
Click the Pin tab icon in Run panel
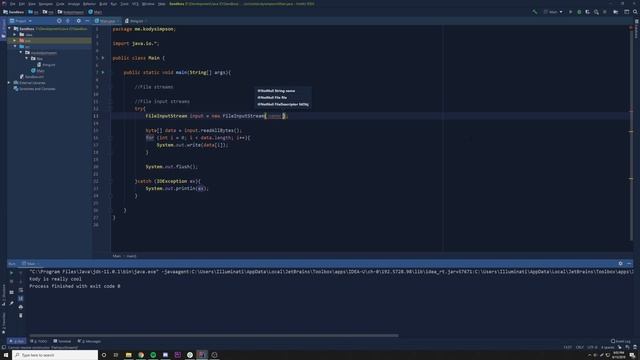point(11,303)
